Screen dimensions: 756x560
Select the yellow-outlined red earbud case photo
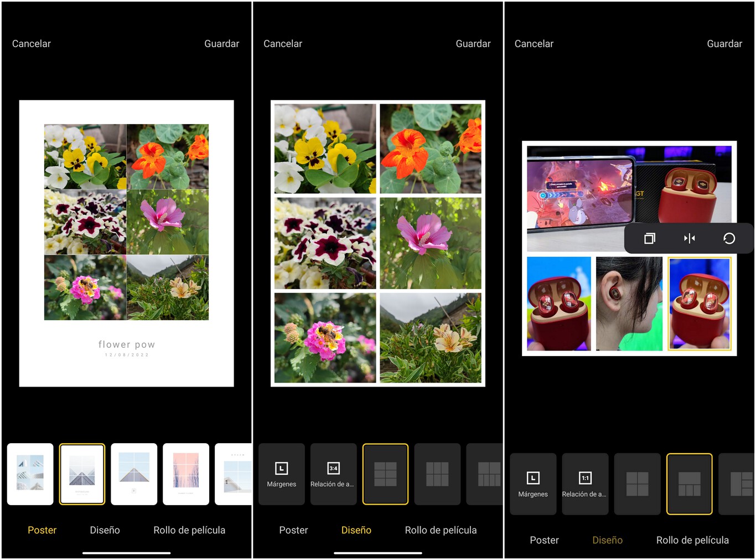(x=699, y=304)
